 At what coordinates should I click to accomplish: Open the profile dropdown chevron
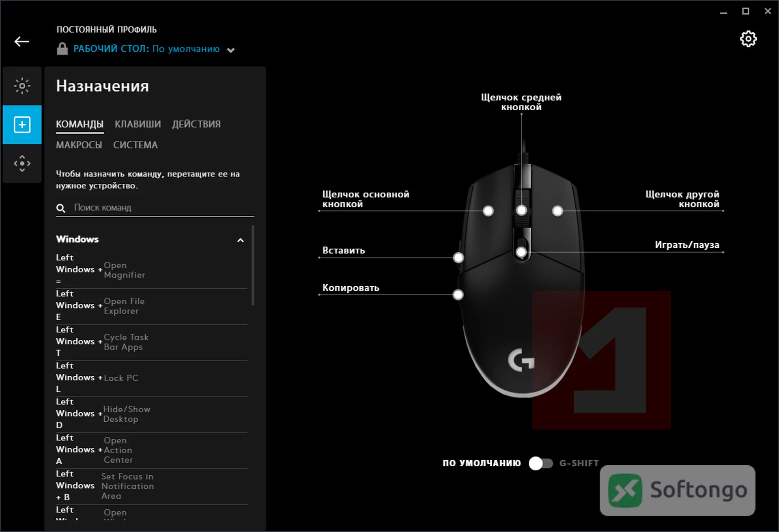point(231,50)
